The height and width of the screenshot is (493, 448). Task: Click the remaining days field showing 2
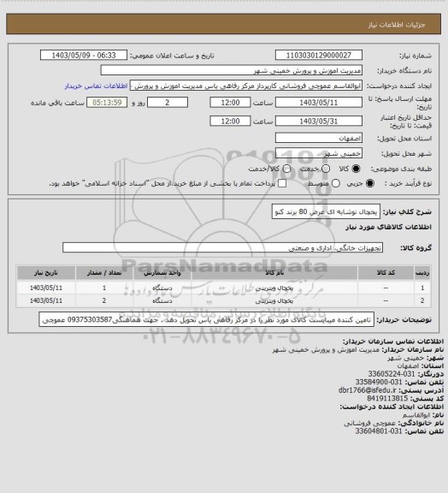coord(168,103)
